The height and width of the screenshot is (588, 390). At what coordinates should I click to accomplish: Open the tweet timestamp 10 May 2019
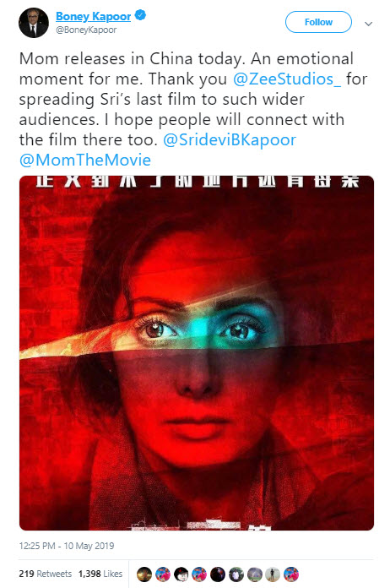[x=67, y=546]
